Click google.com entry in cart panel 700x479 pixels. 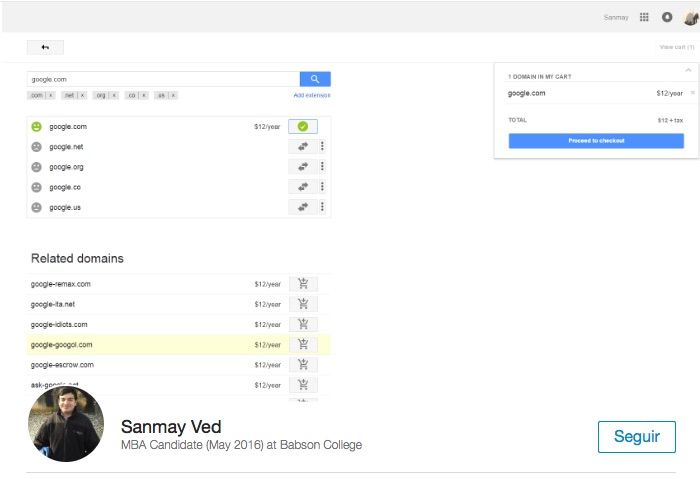coord(526,93)
